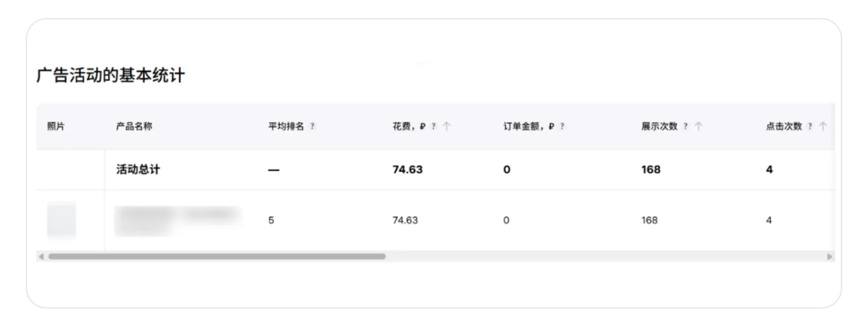Sort by 展示次数 using the arrow icon
Screen dimensions: 868x328
click(698, 127)
